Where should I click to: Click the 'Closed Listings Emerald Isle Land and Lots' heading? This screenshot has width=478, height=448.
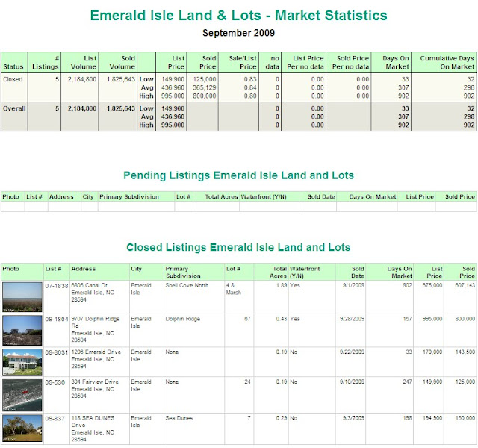click(x=238, y=247)
